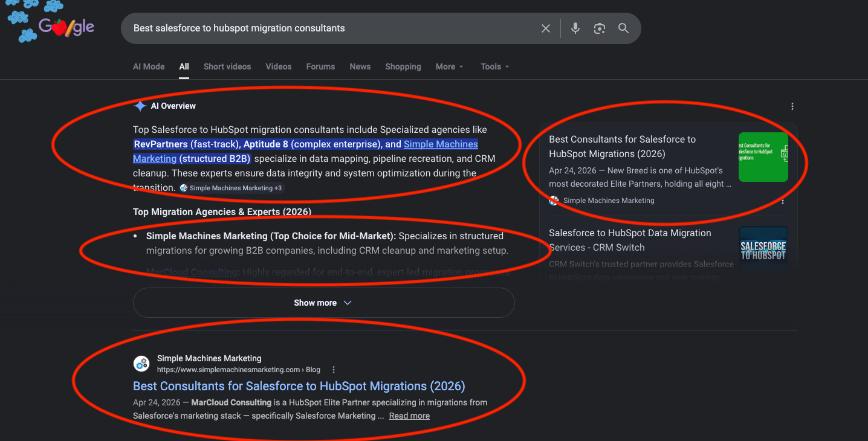Open the 'Simple Machines Marketing +3' sources chip

pos(231,188)
